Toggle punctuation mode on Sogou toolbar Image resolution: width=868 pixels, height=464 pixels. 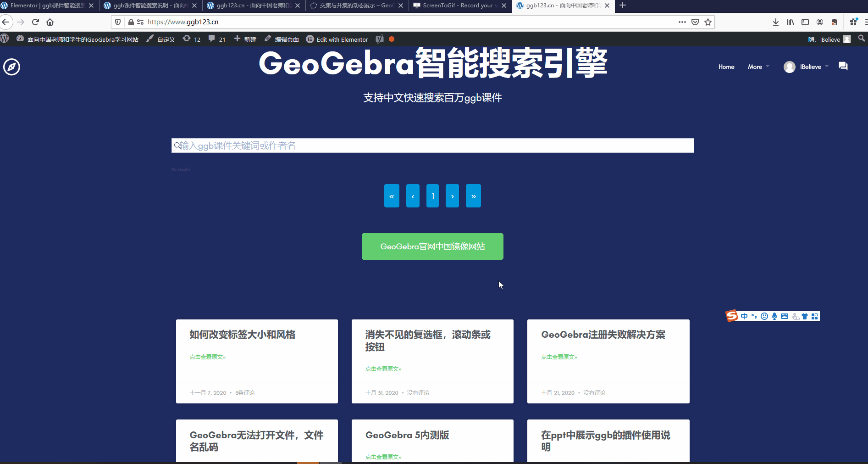(x=754, y=316)
